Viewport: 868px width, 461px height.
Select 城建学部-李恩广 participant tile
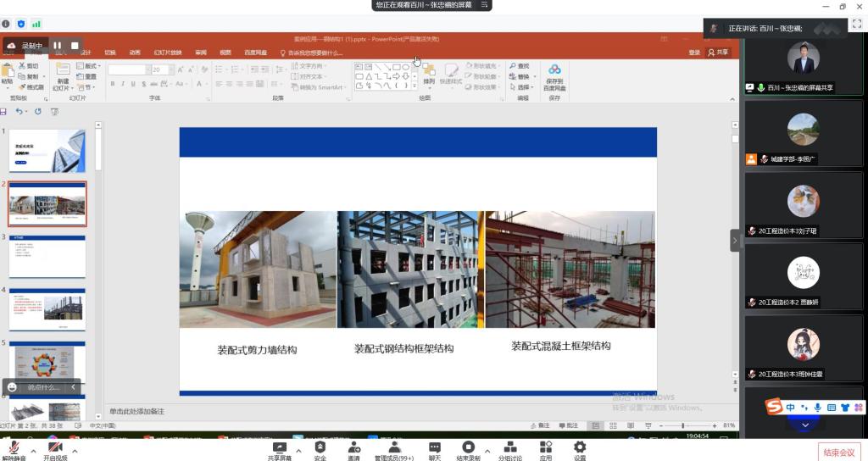[804, 133]
